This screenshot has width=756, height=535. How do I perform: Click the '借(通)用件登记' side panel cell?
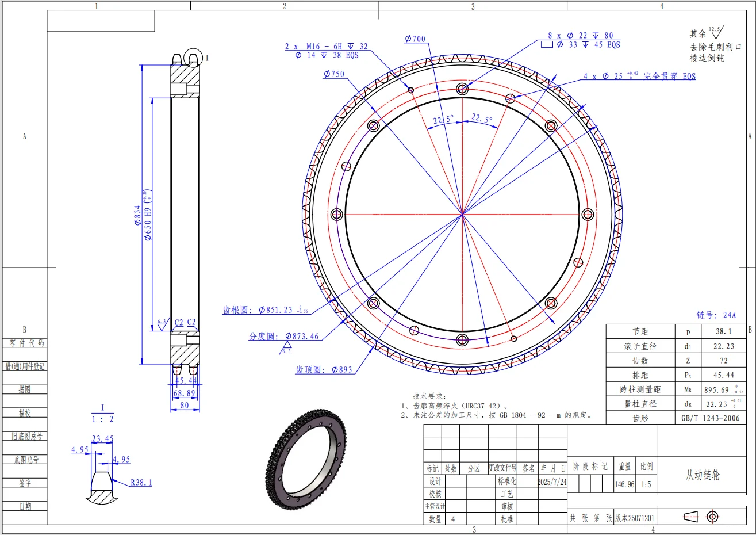(25, 366)
